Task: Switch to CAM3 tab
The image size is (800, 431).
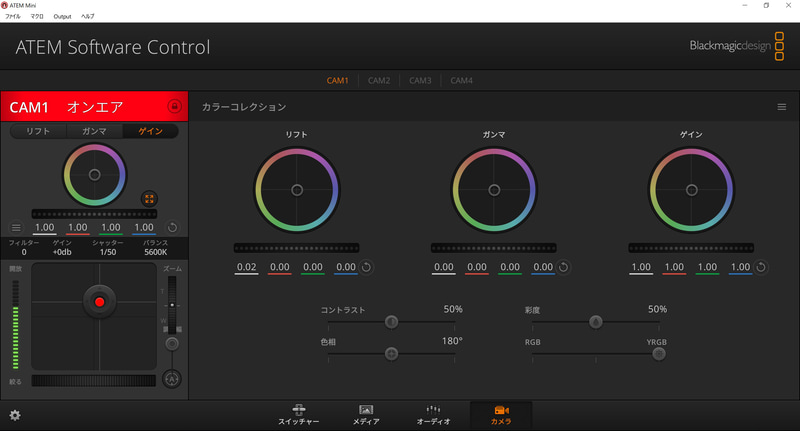Action: tap(420, 81)
